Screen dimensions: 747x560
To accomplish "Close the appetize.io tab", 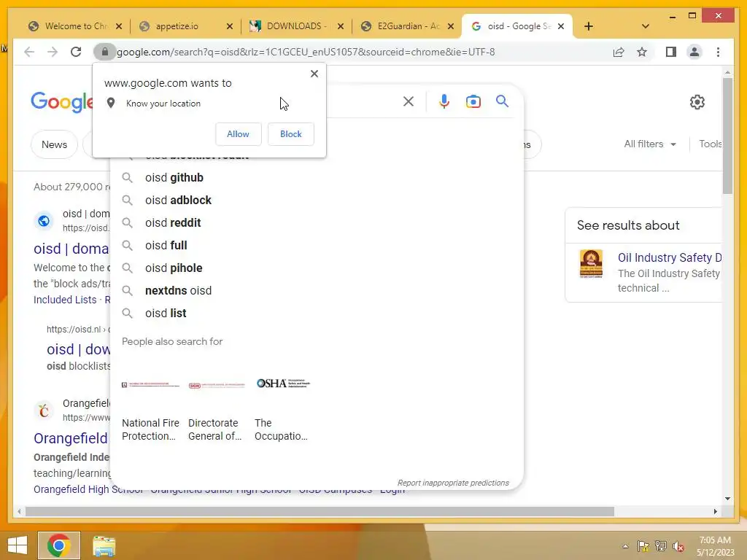I will [230, 26].
